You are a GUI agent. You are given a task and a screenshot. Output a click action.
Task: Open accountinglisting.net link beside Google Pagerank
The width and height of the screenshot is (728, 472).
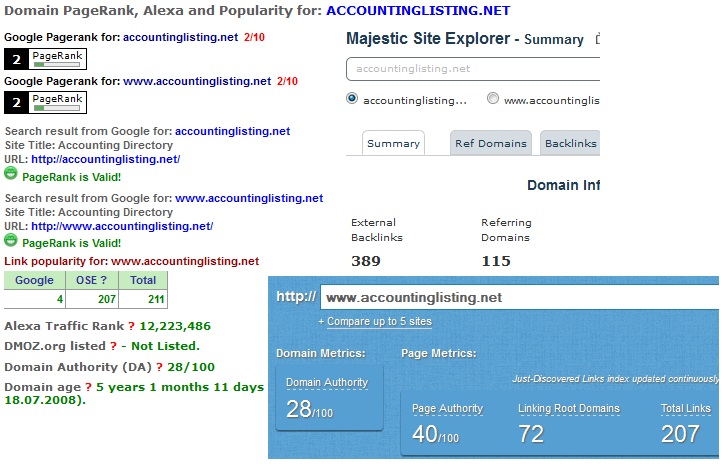pyautogui.click(x=181, y=37)
